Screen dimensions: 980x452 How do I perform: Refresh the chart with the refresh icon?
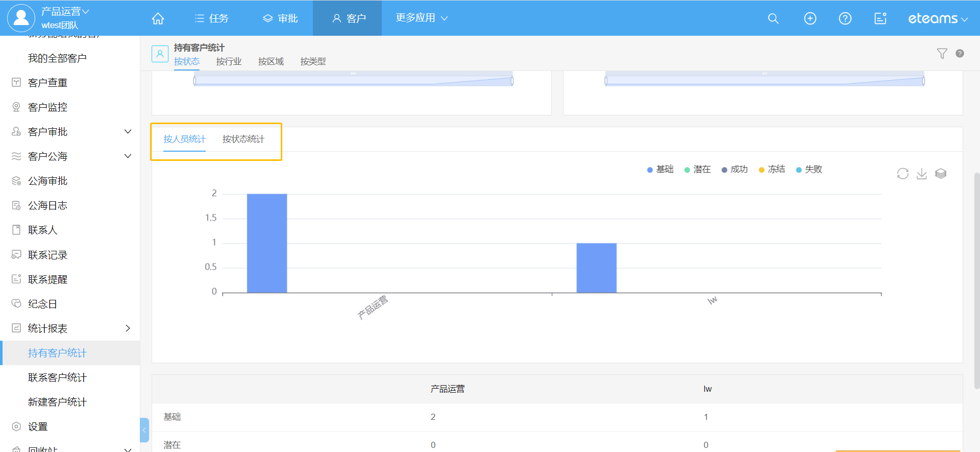[x=902, y=174]
